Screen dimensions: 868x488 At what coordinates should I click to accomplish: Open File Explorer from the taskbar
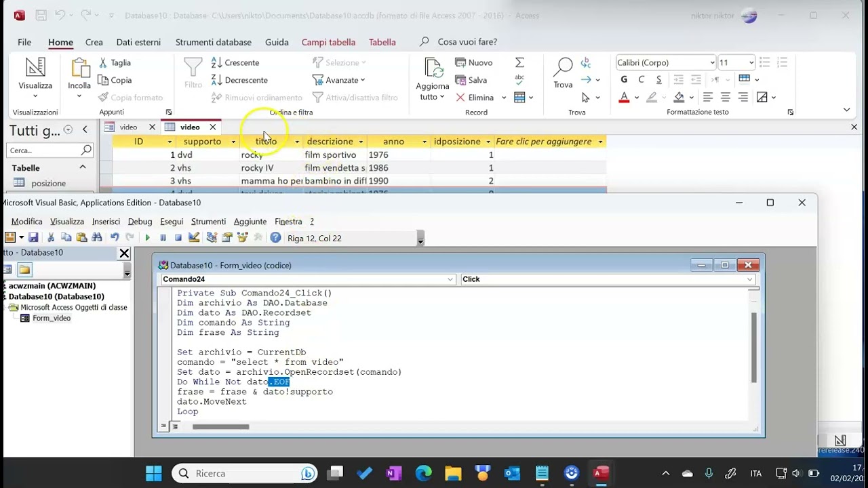click(453, 473)
